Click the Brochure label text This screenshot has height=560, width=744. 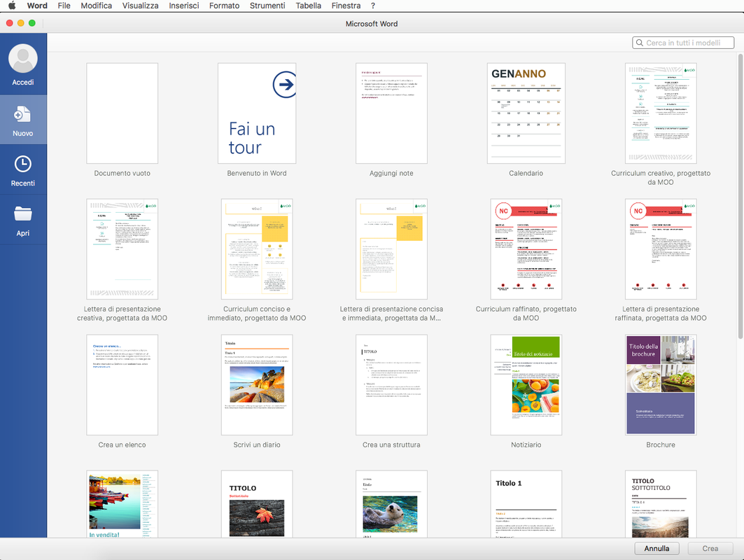tap(661, 444)
